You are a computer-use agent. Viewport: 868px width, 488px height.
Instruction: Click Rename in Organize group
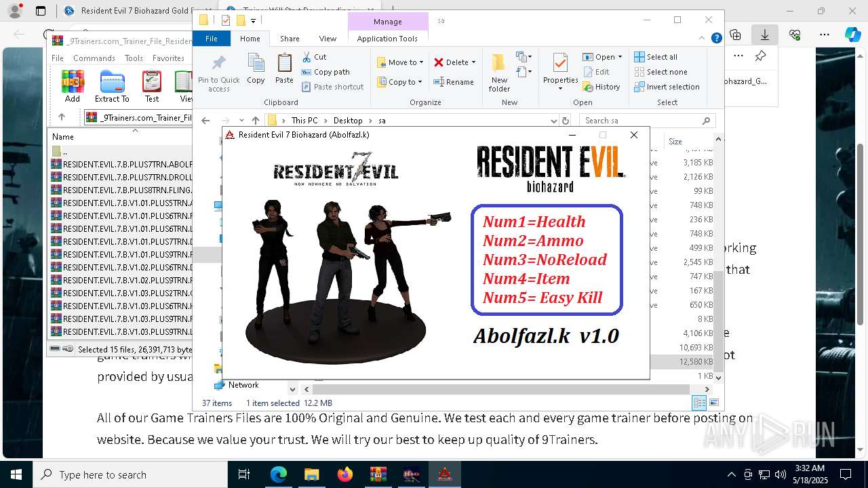[x=454, y=82]
